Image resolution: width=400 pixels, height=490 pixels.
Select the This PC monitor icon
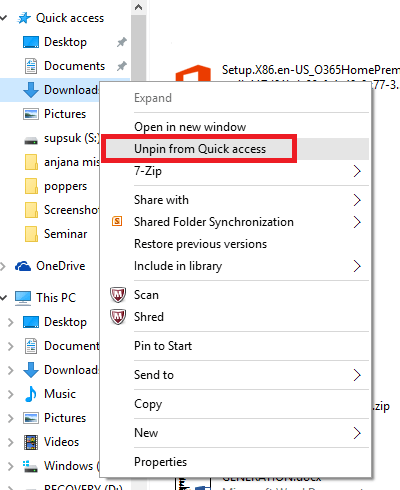tap(23, 298)
